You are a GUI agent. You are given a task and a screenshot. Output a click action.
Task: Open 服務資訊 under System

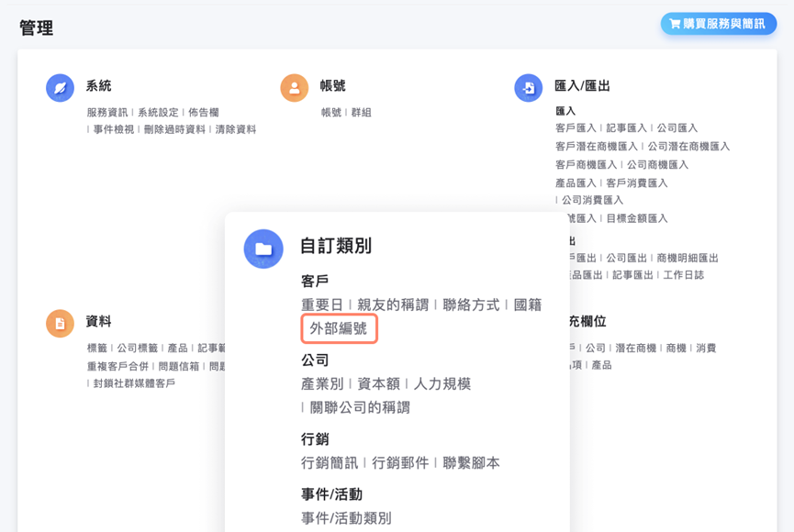tap(107, 112)
